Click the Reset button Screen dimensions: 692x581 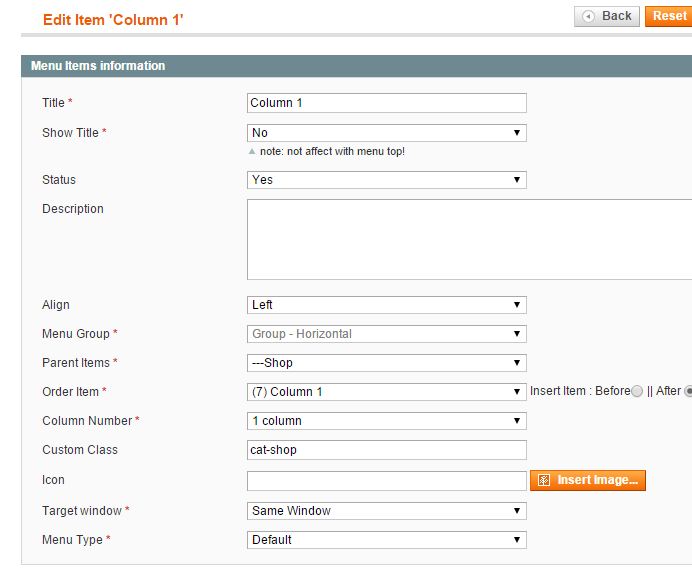tap(669, 16)
